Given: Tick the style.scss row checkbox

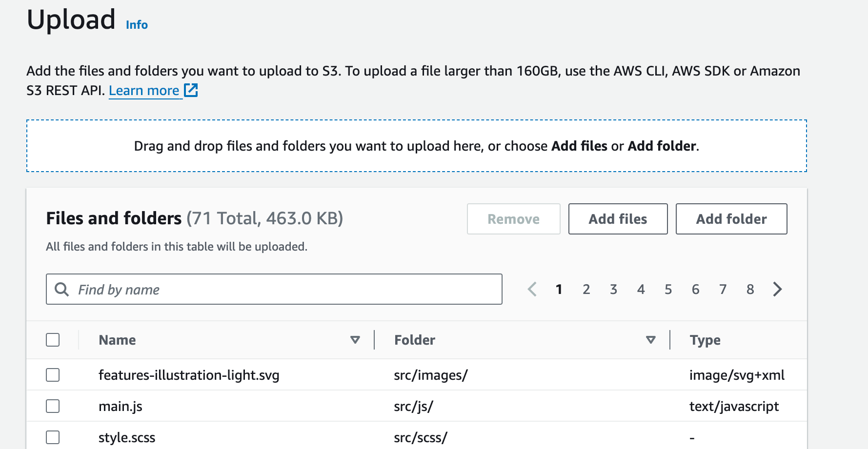Looking at the screenshot, I should pos(53,437).
